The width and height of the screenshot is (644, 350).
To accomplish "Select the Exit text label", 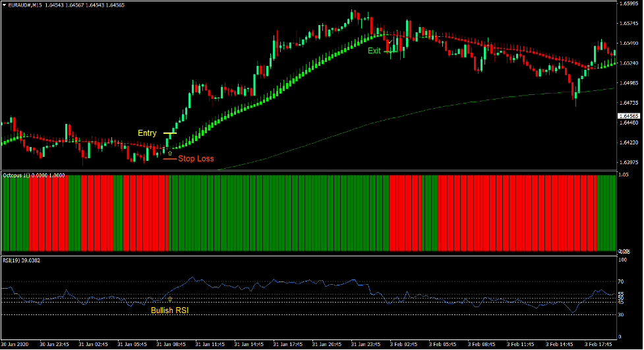I will tap(374, 51).
